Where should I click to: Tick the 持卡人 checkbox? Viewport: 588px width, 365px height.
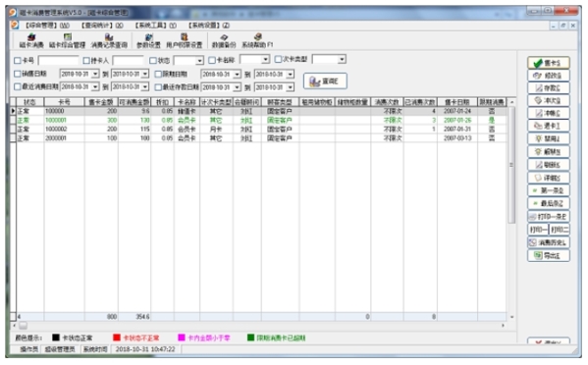point(86,60)
